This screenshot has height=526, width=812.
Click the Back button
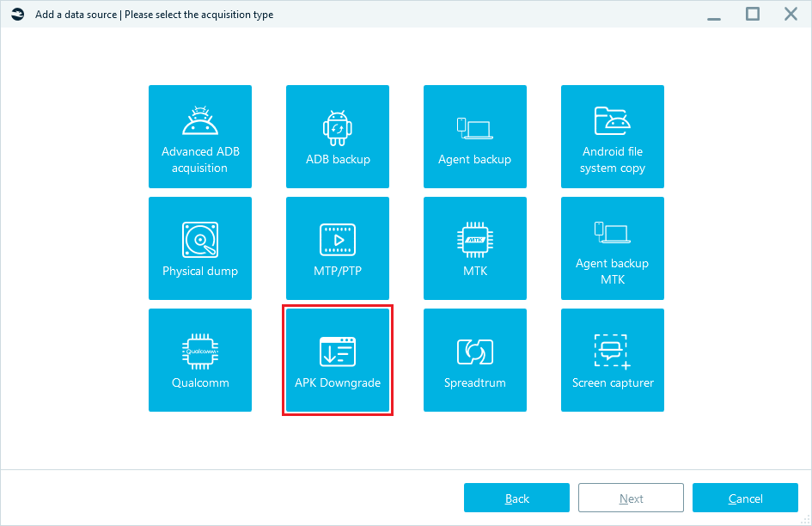point(516,498)
